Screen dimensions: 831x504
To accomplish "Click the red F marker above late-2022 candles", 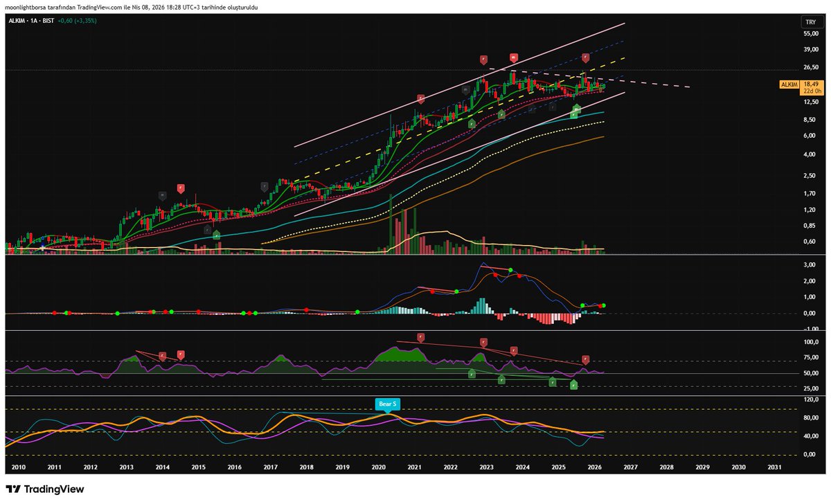I will [x=484, y=60].
